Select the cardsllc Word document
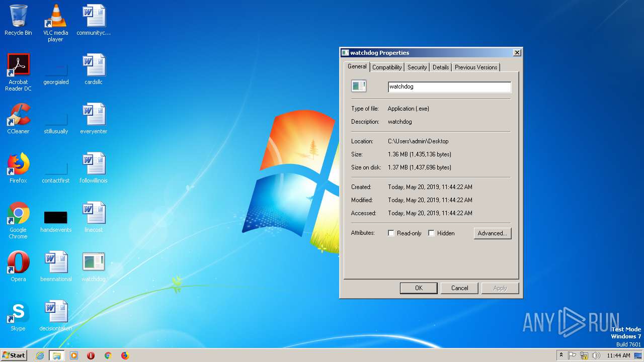The height and width of the screenshot is (362, 644). (x=94, y=70)
